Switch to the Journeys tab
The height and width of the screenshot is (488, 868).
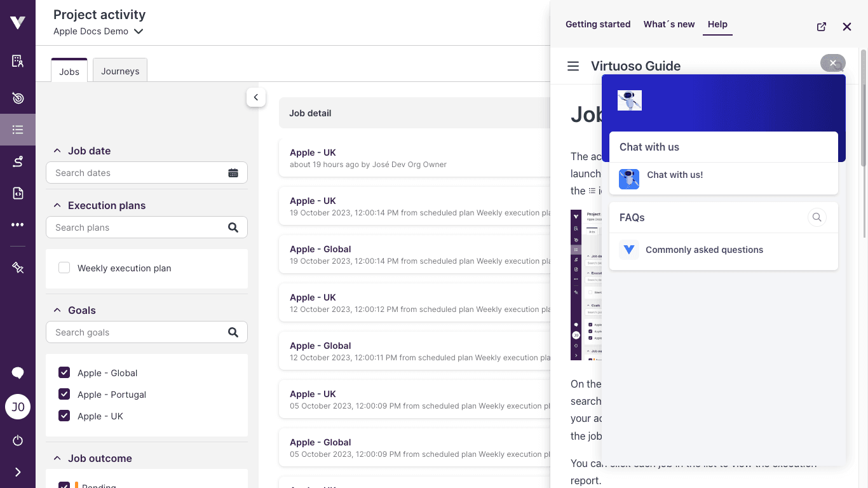click(x=120, y=71)
